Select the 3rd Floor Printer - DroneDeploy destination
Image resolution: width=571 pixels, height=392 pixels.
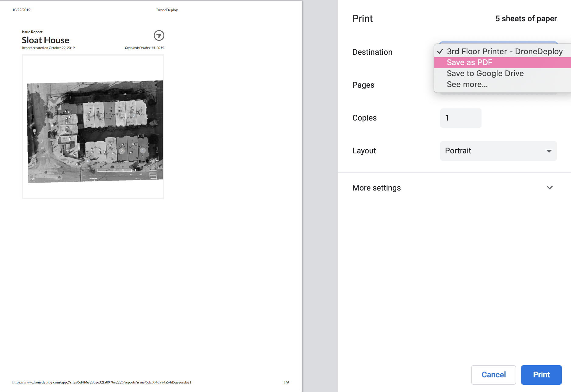[503, 51]
